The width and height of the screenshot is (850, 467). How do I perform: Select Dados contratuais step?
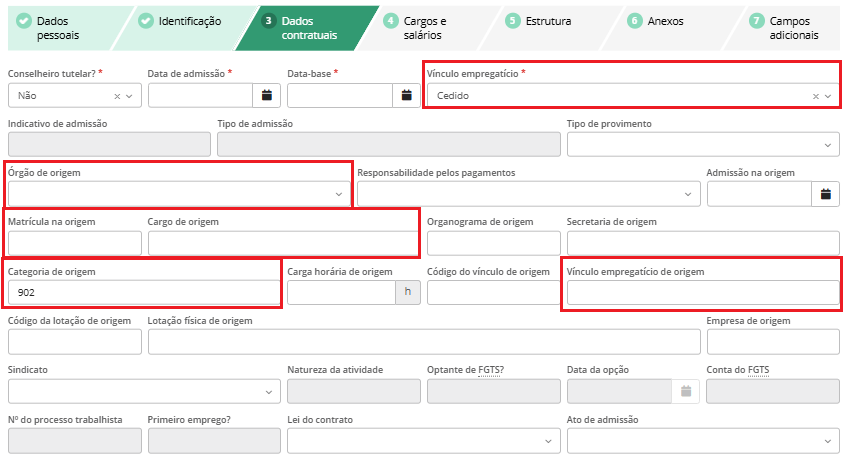click(306, 28)
